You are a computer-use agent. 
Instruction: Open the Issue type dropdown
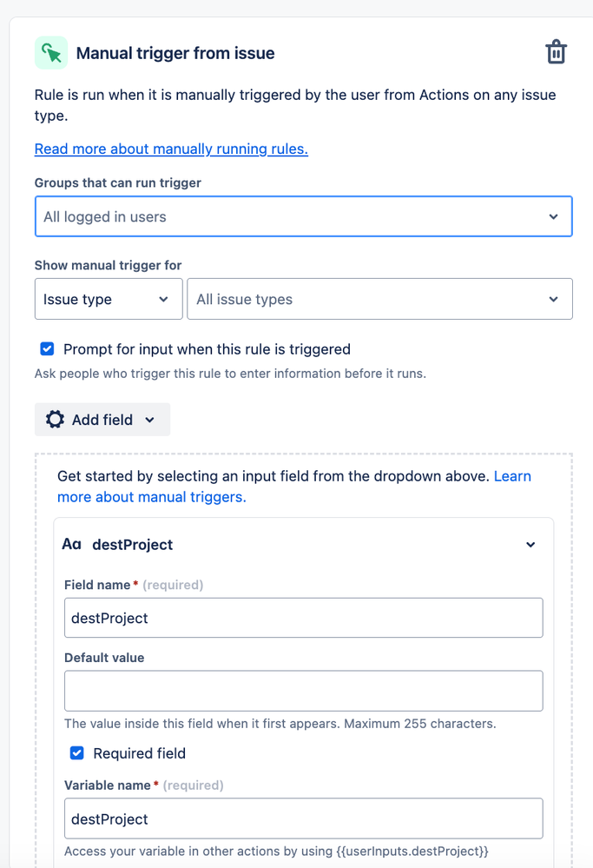pos(109,299)
